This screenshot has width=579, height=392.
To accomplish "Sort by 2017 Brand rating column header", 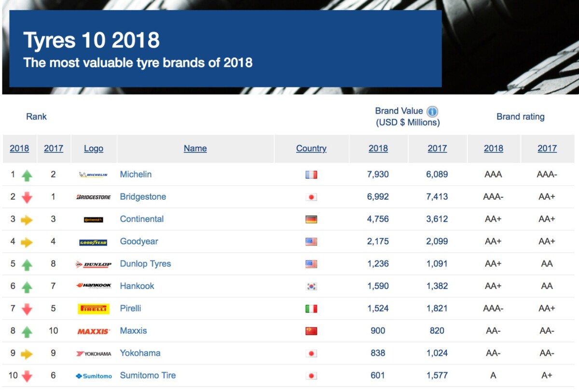I will (x=547, y=149).
